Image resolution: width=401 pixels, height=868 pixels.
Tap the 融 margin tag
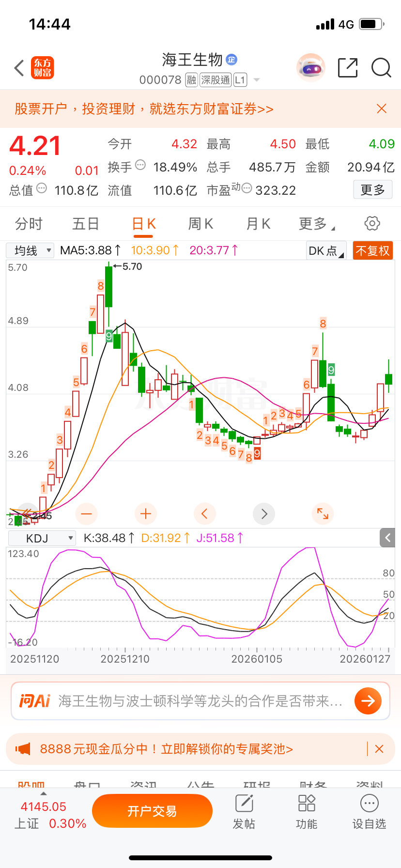[191, 80]
